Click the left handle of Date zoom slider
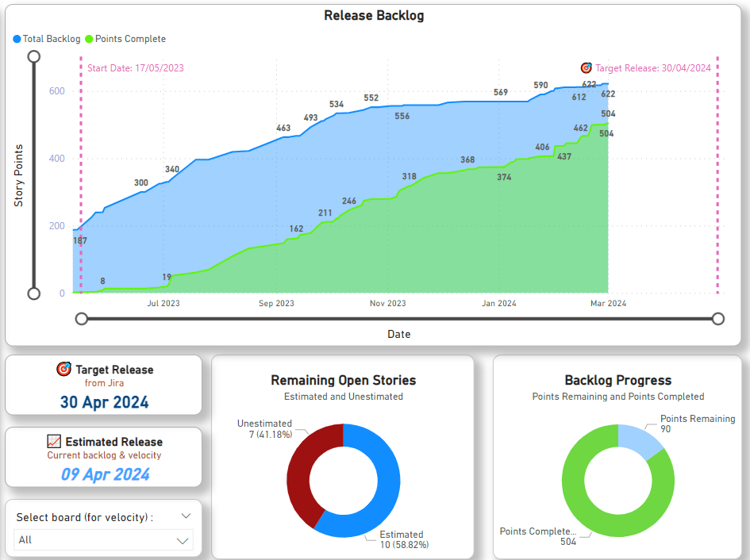 (x=82, y=319)
